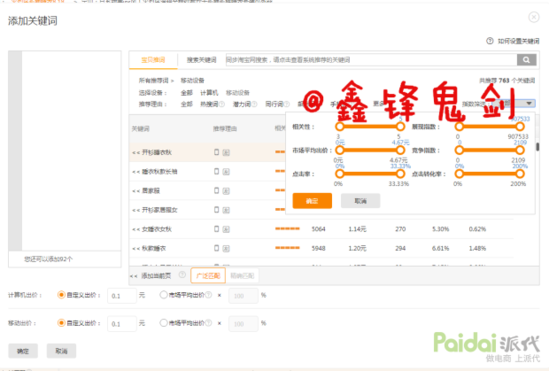The height and width of the screenshot is (371, 549).
Task: Click mobile device icon in 睡衣秋款长袖 row
Action: [x=216, y=171]
